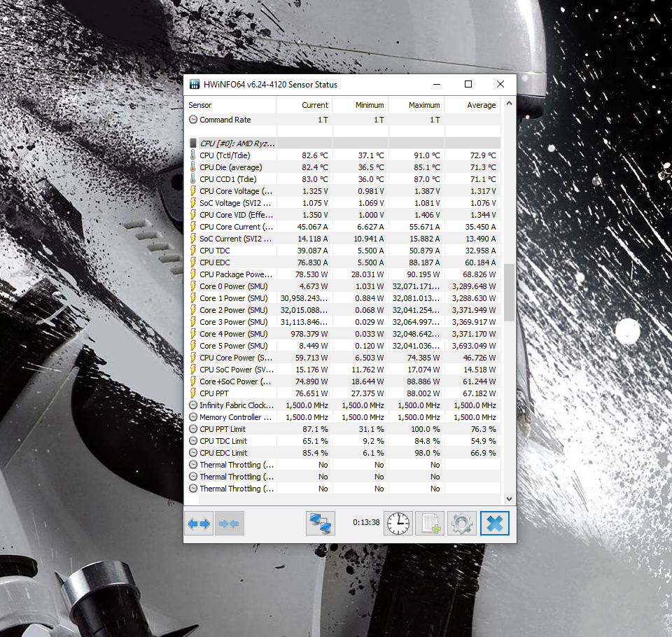
Task: Click the scrollbar down arrow
Action: pos(509,499)
